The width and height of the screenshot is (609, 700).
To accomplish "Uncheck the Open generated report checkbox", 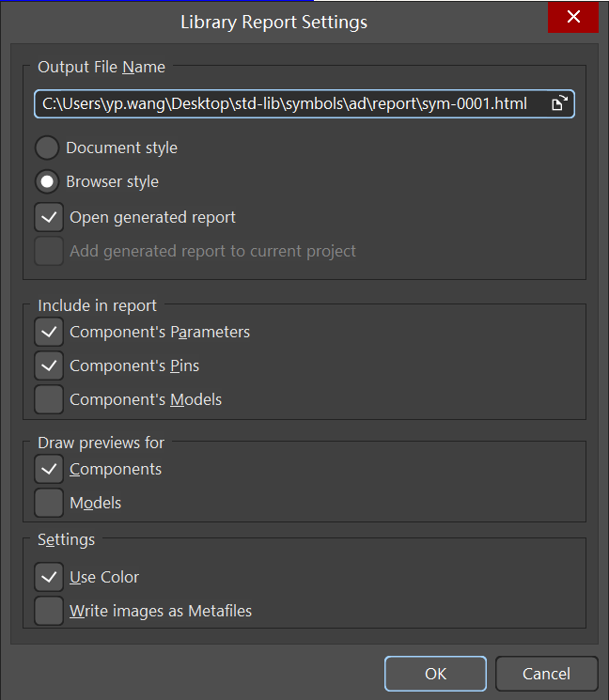I will tap(49, 217).
